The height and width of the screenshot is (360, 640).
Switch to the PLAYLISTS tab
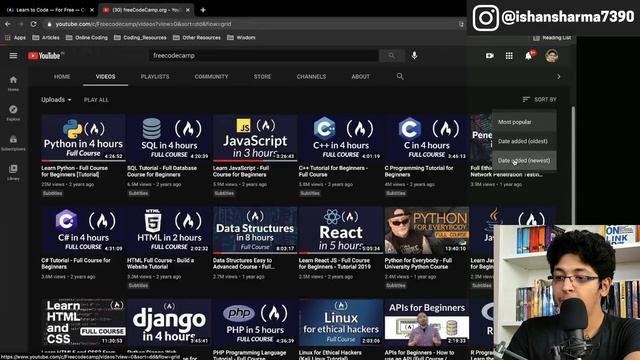[155, 76]
